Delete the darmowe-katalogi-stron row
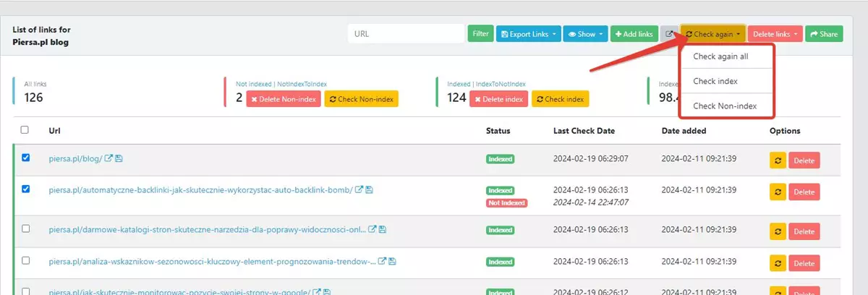The height and width of the screenshot is (295, 868). pyautogui.click(x=804, y=231)
